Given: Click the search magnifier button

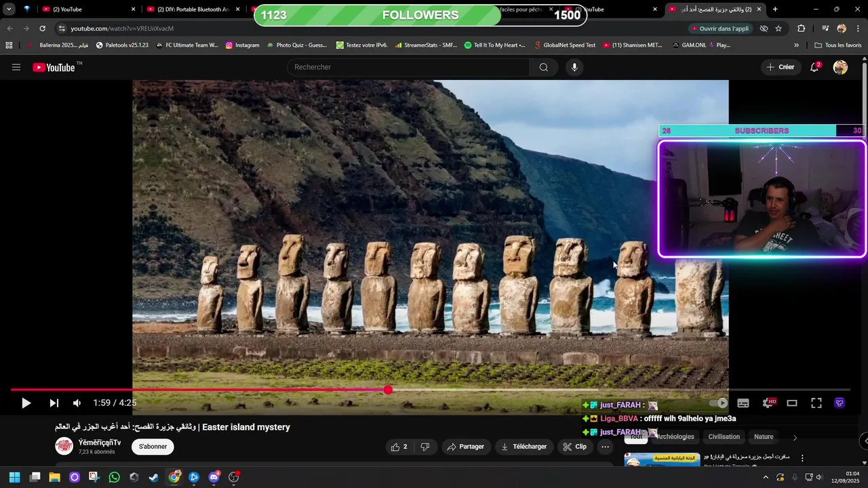Looking at the screenshot, I should (x=543, y=67).
